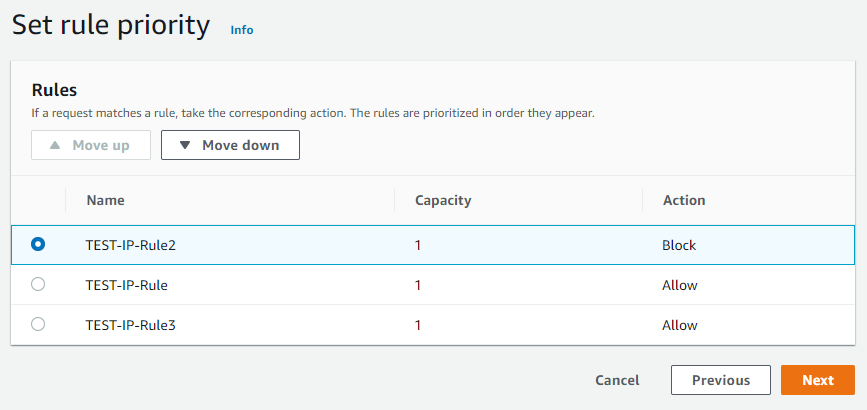The width and height of the screenshot is (867, 410).
Task: Select the TEST-IP-Rule3 radio button
Action: point(38,324)
